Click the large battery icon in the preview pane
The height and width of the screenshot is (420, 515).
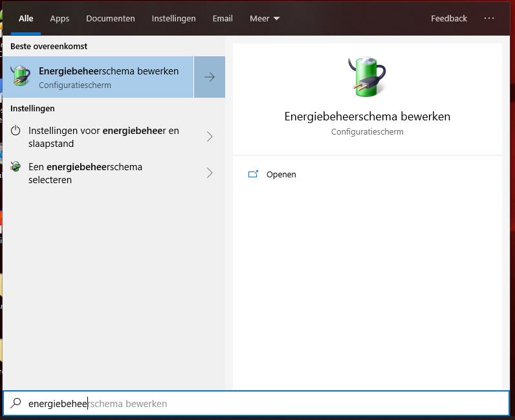pos(367,76)
